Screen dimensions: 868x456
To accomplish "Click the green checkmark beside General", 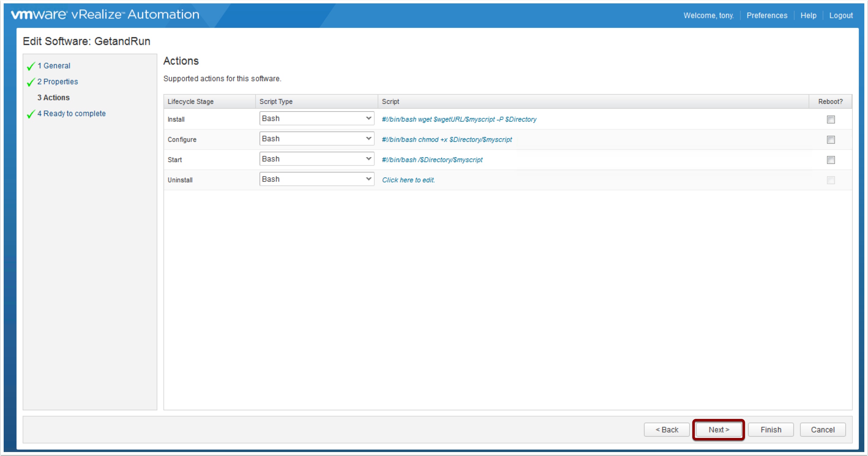I will pos(31,66).
